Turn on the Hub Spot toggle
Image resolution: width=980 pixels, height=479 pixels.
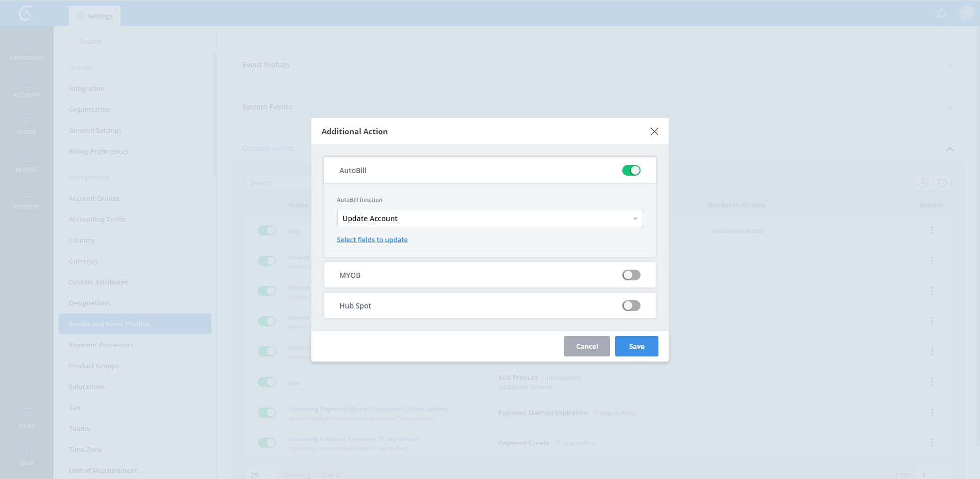click(x=631, y=306)
